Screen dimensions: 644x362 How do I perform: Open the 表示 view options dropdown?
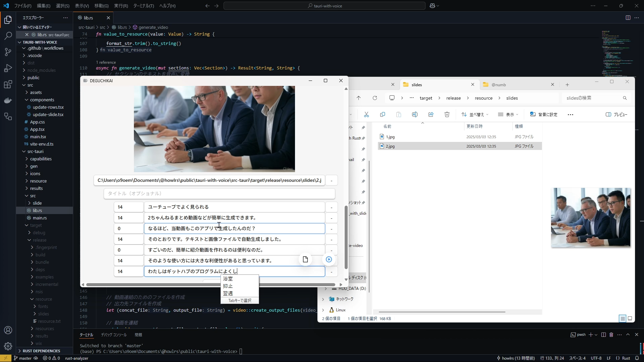508,114
